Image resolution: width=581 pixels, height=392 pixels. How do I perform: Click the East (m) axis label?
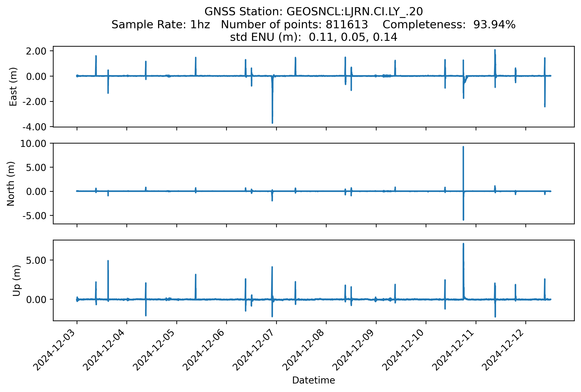(x=13, y=87)
